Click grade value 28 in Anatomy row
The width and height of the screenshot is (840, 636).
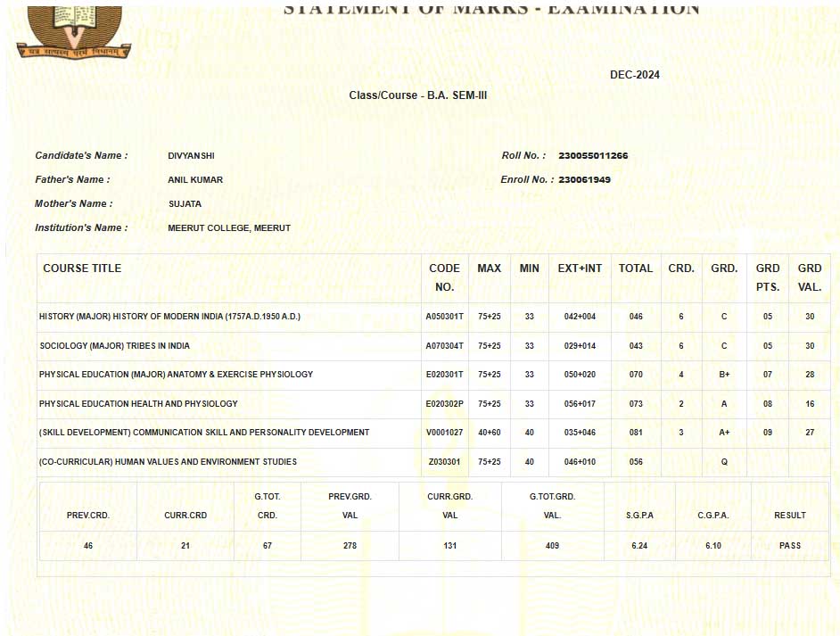click(810, 375)
